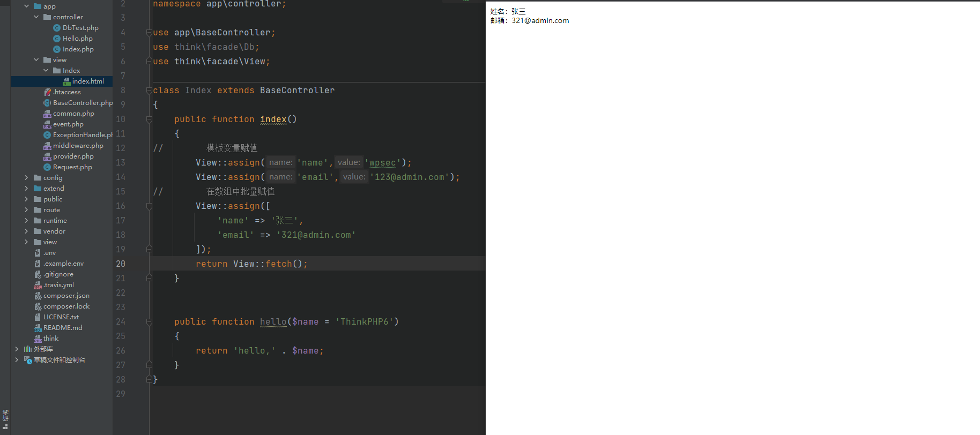
Task: Open common.php file icon
Action: pos(47,114)
